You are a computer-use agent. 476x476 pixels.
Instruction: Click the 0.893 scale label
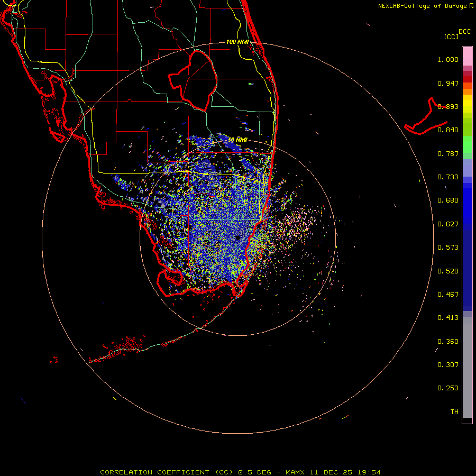coord(448,106)
